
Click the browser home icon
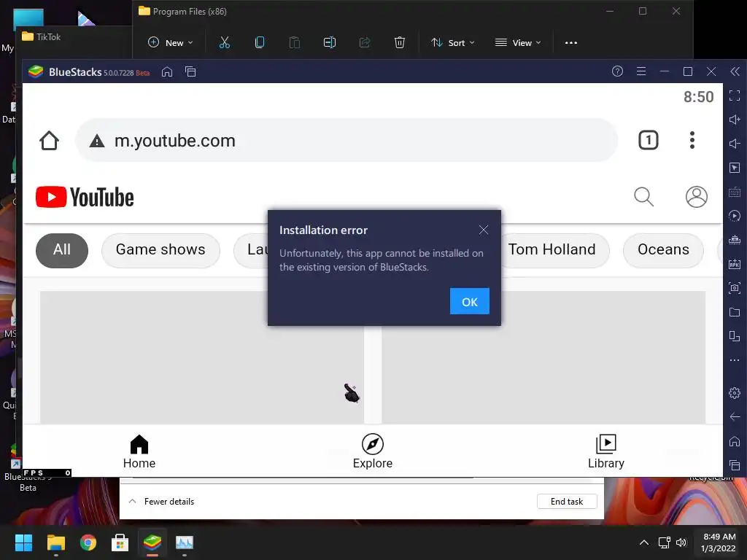coord(49,141)
